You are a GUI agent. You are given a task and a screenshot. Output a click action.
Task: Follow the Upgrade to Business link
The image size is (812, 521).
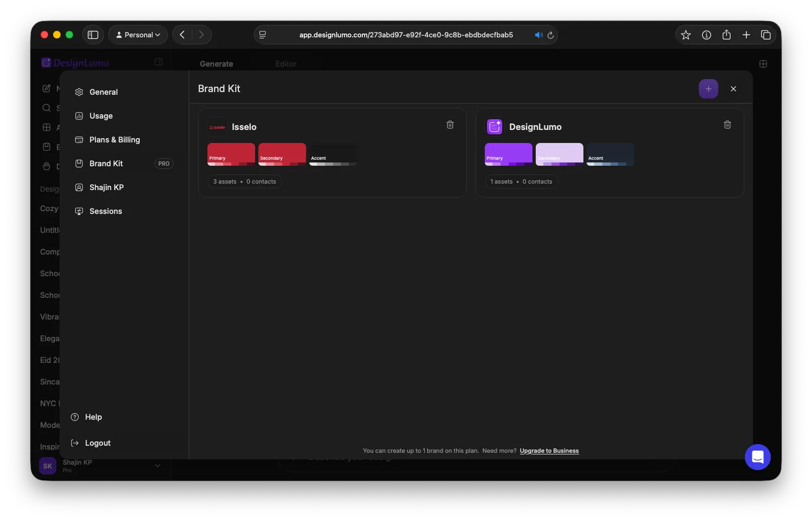(549, 451)
